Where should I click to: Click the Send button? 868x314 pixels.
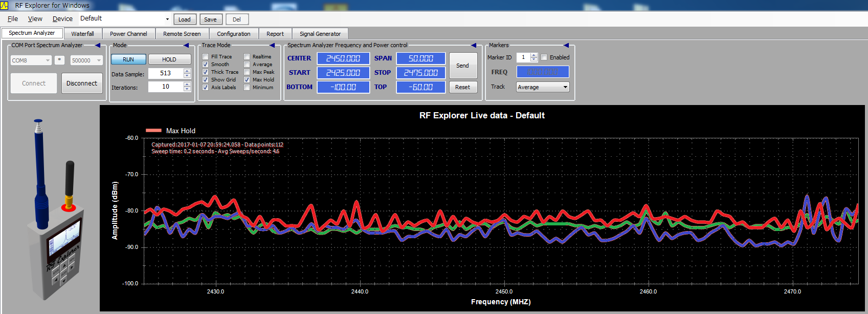[x=462, y=66]
